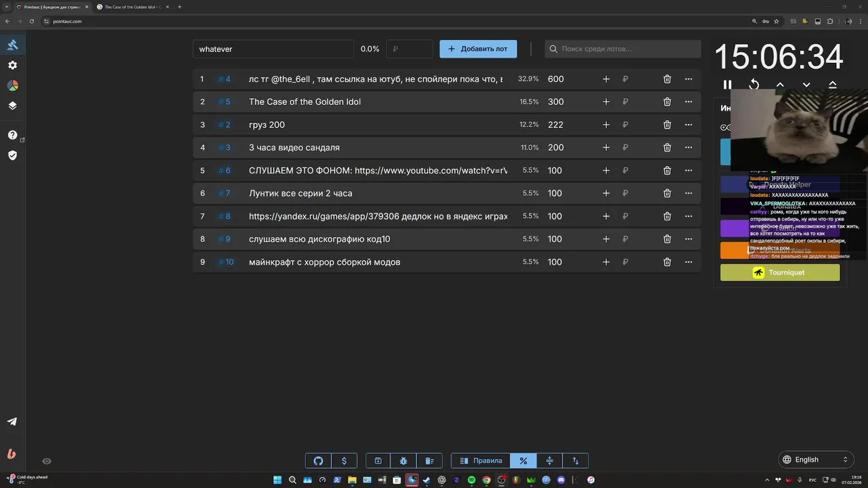Open Google Chrome from the taskbar
Screen dimensions: 868x488
(486, 480)
